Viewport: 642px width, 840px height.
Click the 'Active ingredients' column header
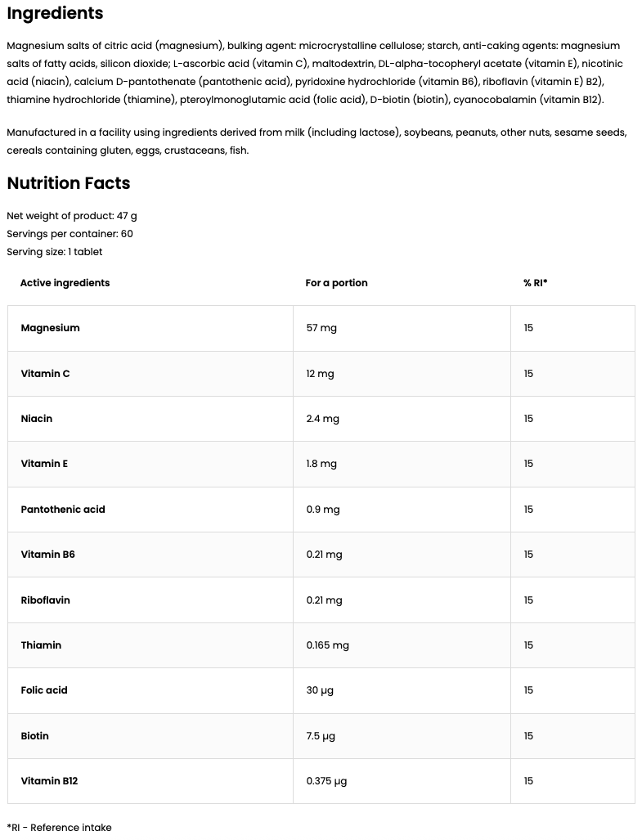click(x=65, y=283)
